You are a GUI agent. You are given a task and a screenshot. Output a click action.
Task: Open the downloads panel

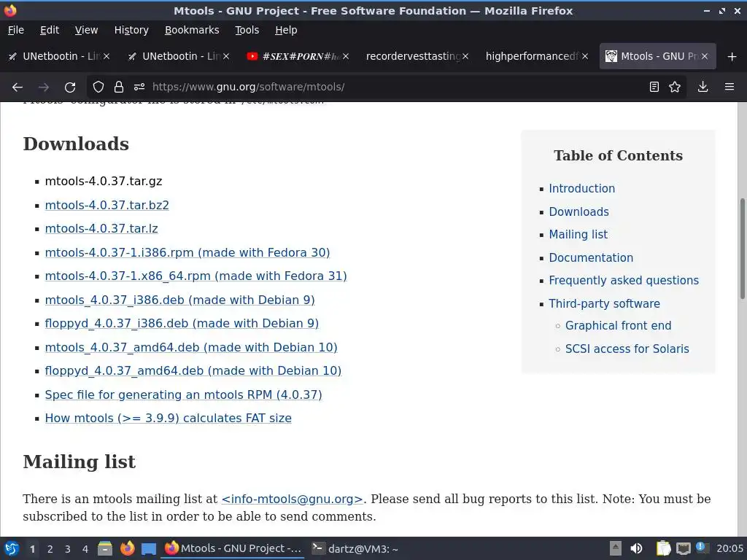703,87
